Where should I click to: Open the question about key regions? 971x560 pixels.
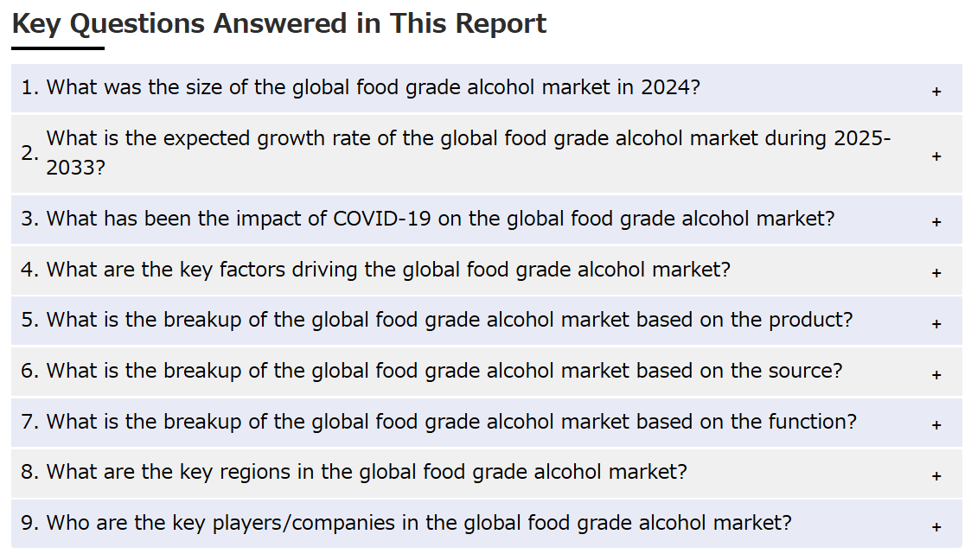(x=487, y=474)
